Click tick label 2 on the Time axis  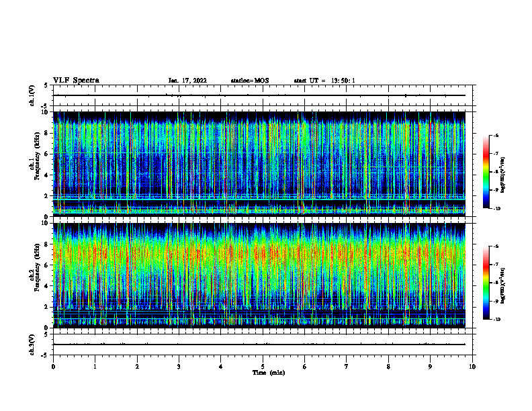(x=137, y=367)
